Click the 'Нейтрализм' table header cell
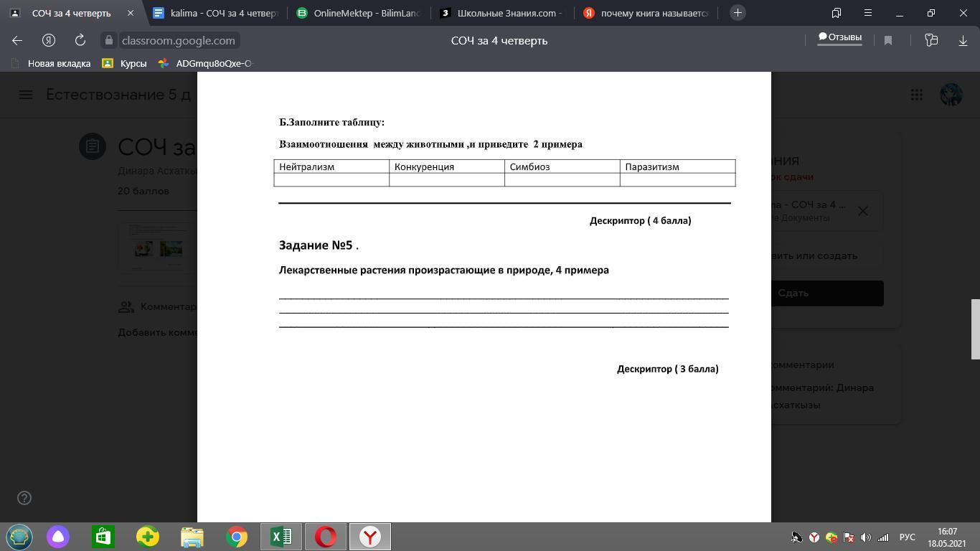 tap(331, 166)
